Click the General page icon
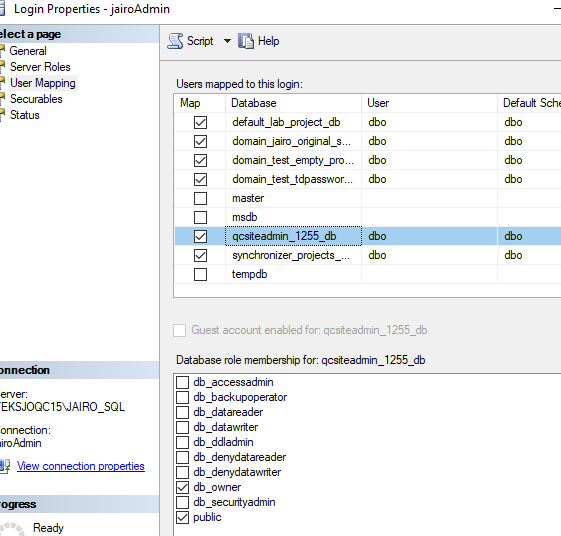The height and width of the screenshot is (536, 561). coord(3,50)
